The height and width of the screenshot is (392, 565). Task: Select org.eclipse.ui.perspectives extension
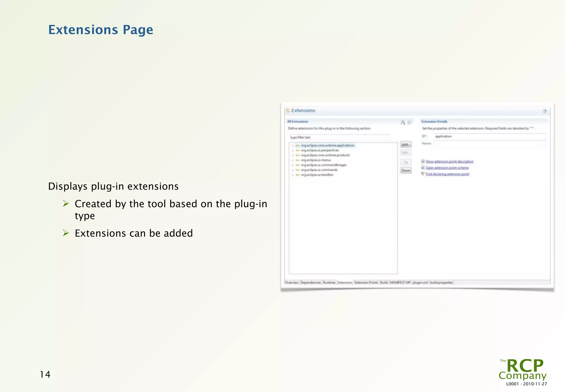[320, 150]
